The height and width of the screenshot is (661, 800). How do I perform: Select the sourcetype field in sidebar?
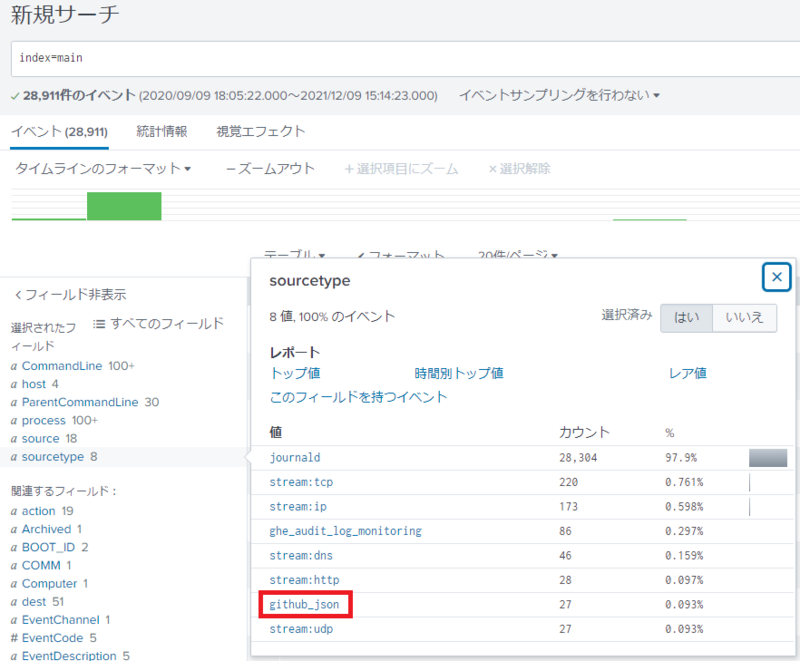click(54, 456)
